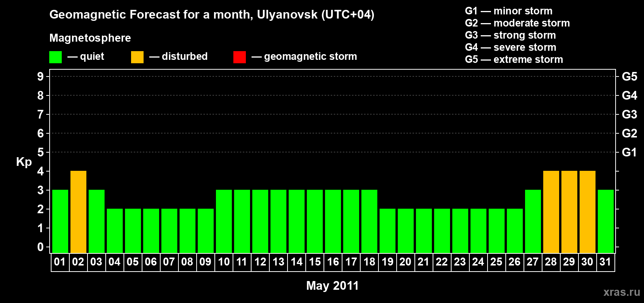Click date label 14 on the axis
Image resolution: width=644 pixels, height=303 pixels.
point(297,262)
